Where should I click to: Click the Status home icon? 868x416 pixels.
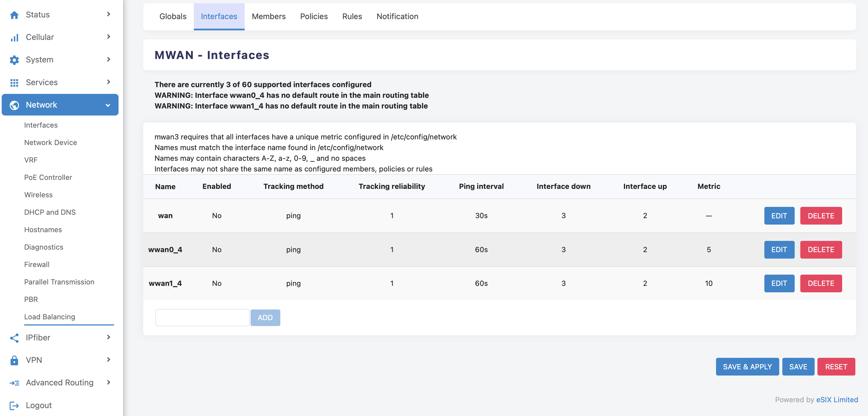14,15
